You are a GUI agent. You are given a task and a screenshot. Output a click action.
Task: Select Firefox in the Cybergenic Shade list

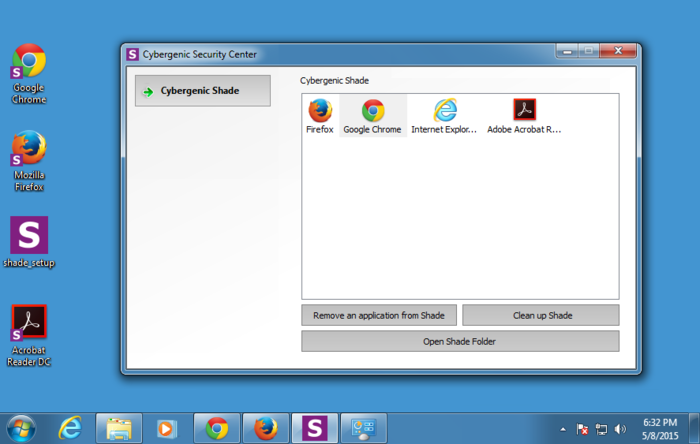click(x=320, y=116)
